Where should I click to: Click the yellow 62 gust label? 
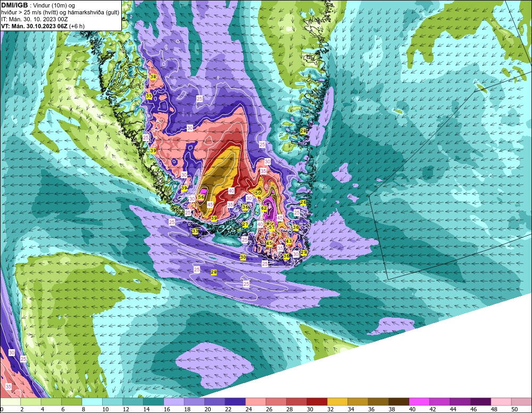pyautogui.click(x=264, y=208)
